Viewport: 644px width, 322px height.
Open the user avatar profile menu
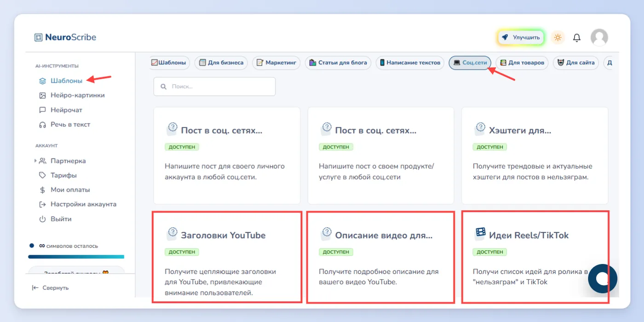[599, 38]
